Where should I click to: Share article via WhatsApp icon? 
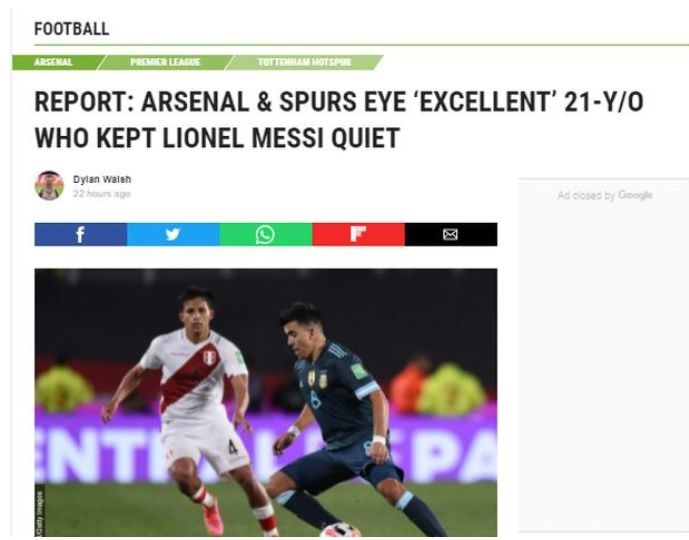[x=266, y=234]
